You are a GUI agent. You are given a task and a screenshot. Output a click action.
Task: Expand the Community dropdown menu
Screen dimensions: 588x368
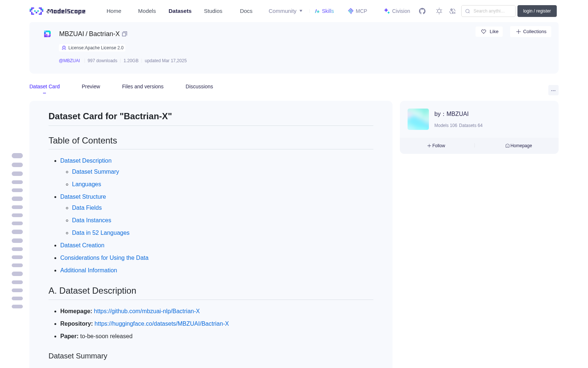(x=286, y=11)
